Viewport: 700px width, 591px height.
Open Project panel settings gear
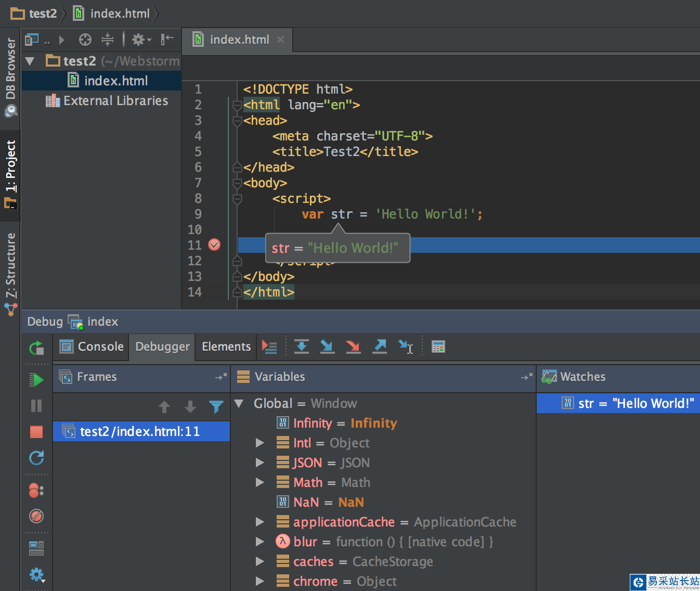coord(141,40)
